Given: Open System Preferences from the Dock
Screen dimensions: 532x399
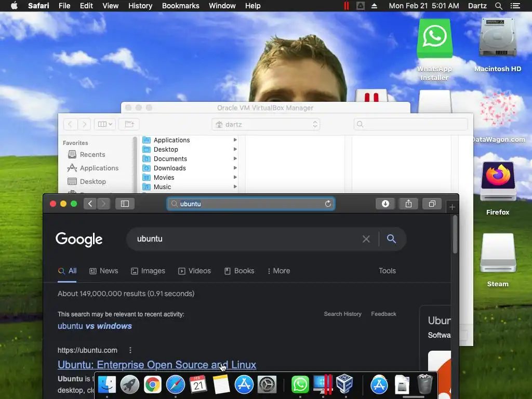Looking at the screenshot, I should click(267, 384).
